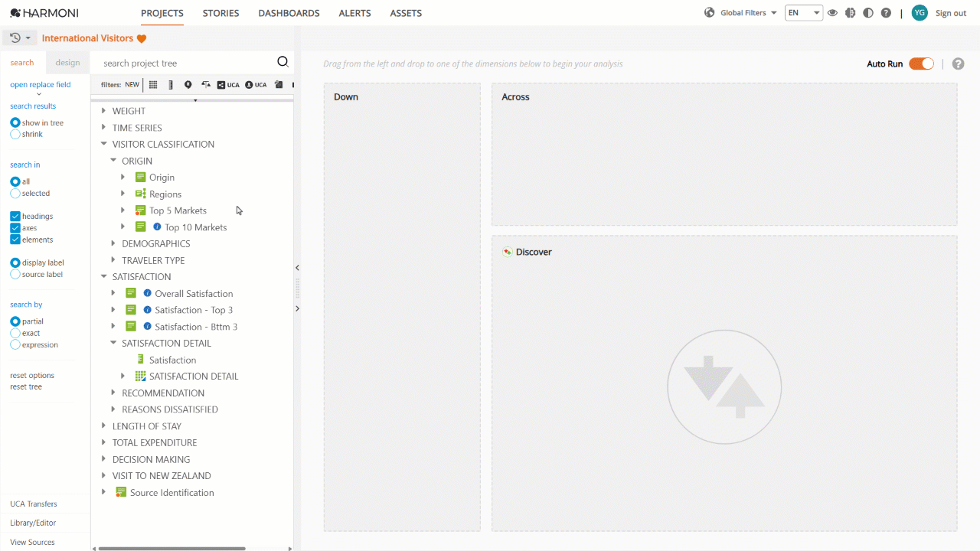Click the Source Identification icon
The image size is (980, 551).
click(120, 492)
